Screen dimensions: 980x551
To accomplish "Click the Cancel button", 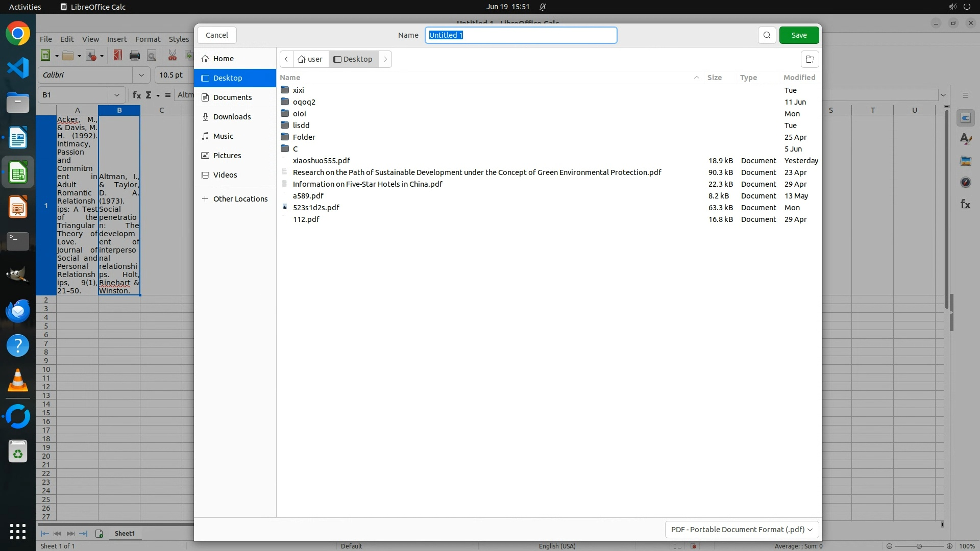I will (x=216, y=35).
